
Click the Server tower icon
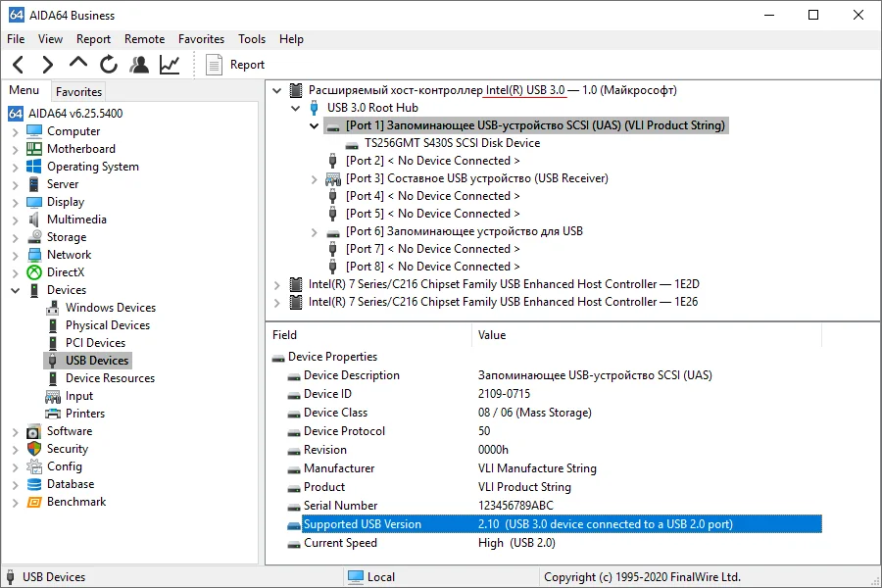(x=34, y=184)
